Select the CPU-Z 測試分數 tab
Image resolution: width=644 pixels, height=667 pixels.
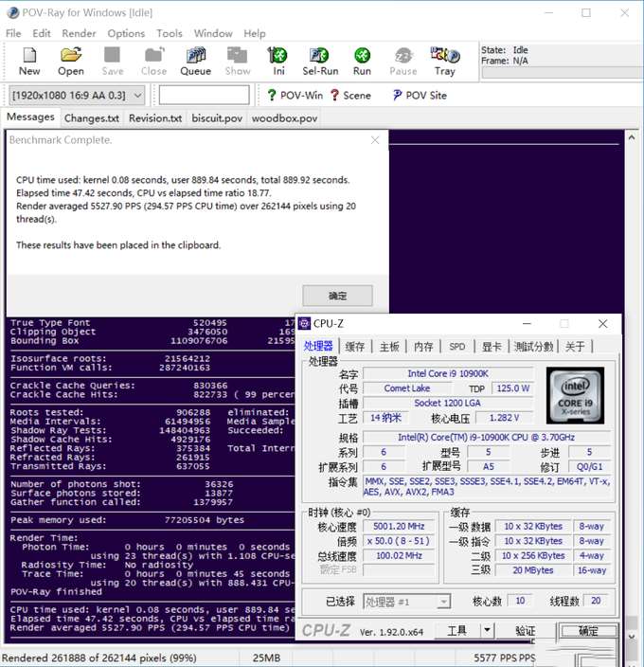click(x=533, y=347)
